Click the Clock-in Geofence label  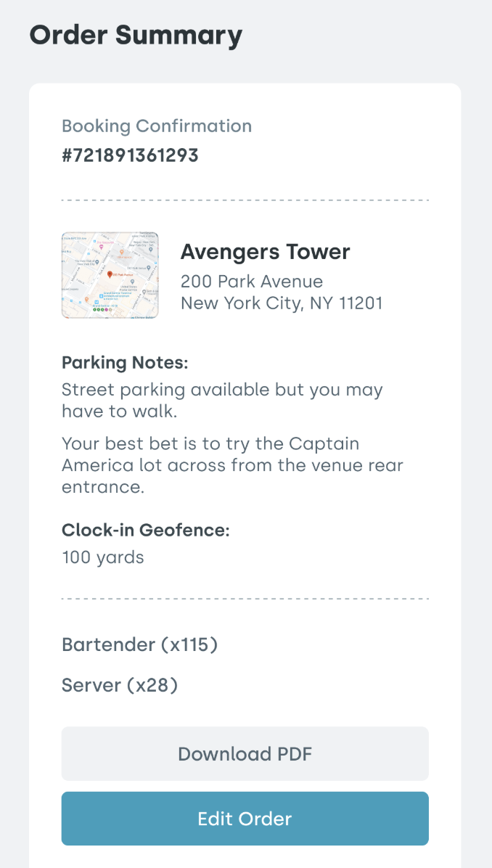click(x=145, y=531)
